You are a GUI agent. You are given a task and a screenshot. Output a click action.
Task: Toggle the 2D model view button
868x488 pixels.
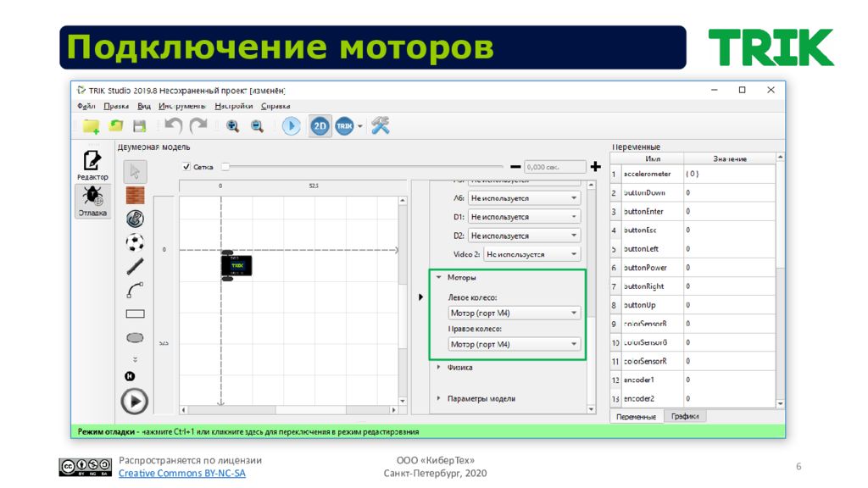click(x=320, y=126)
